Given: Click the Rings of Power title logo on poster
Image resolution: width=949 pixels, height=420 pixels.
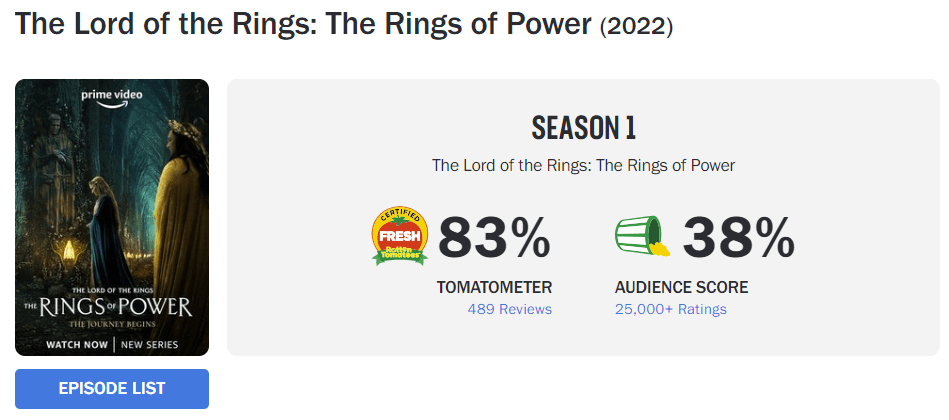Looking at the screenshot, I should coord(111,303).
